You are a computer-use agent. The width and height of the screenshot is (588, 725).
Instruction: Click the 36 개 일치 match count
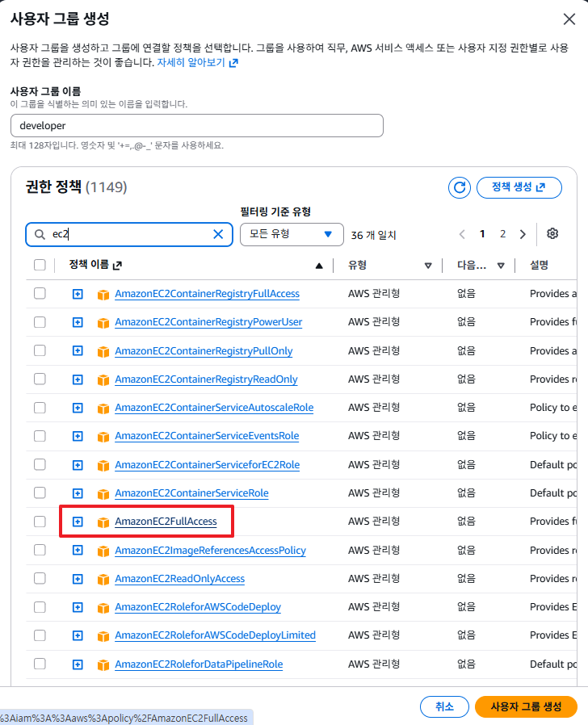pyautogui.click(x=373, y=235)
